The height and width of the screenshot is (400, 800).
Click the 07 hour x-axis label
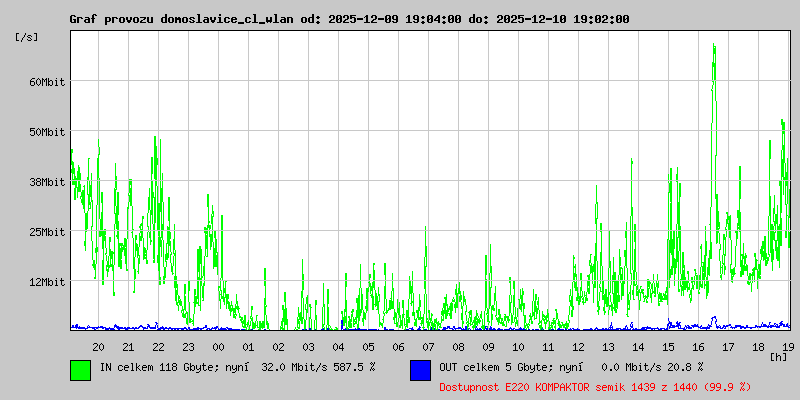point(429,347)
